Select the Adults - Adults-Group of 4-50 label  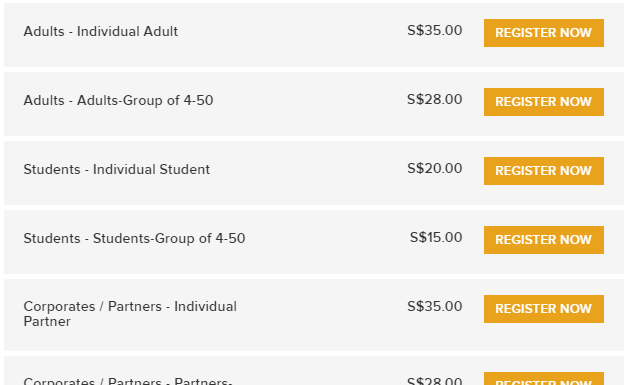(118, 100)
